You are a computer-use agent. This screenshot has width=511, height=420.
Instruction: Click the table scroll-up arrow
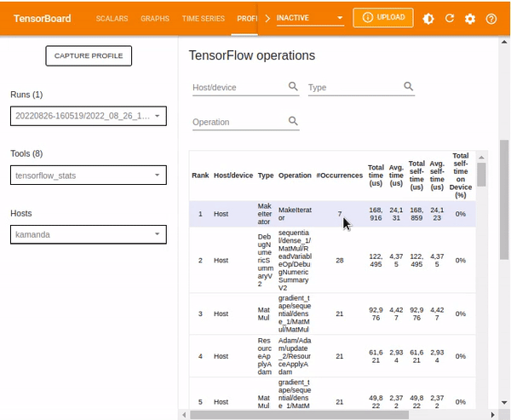pos(481,158)
